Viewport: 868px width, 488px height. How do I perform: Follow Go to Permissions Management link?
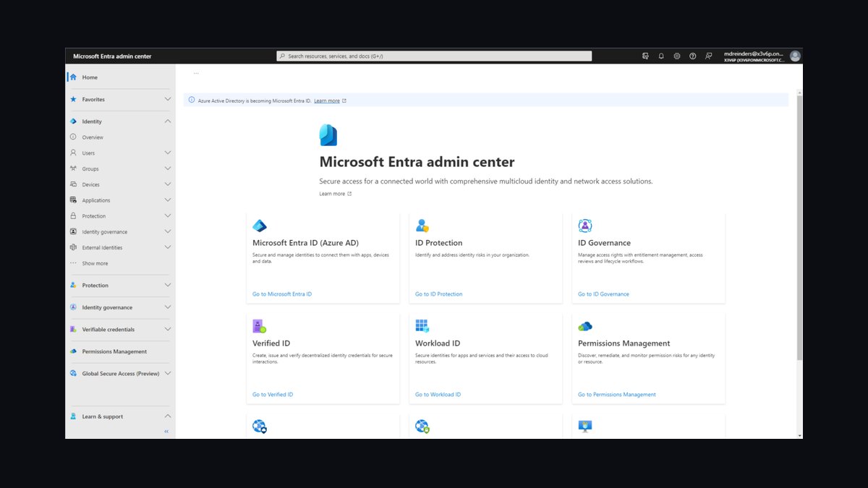(617, 395)
